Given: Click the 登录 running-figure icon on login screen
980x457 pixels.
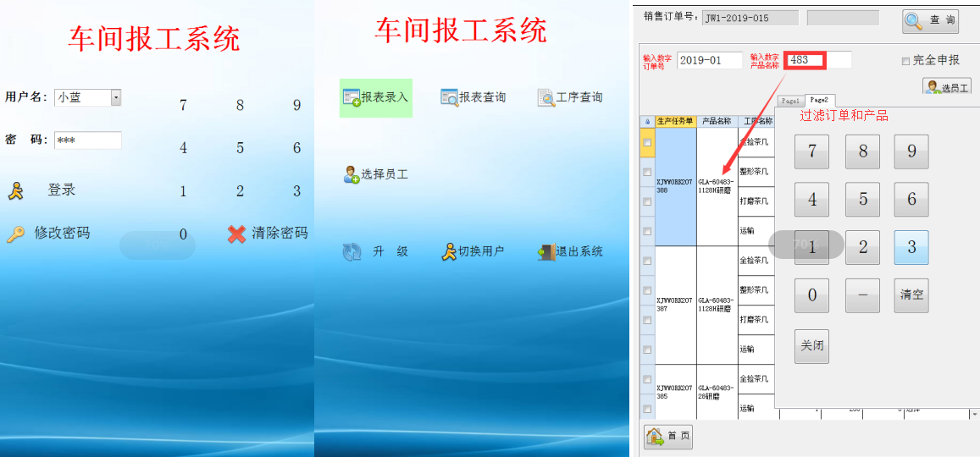Looking at the screenshot, I should (x=15, y=190).
